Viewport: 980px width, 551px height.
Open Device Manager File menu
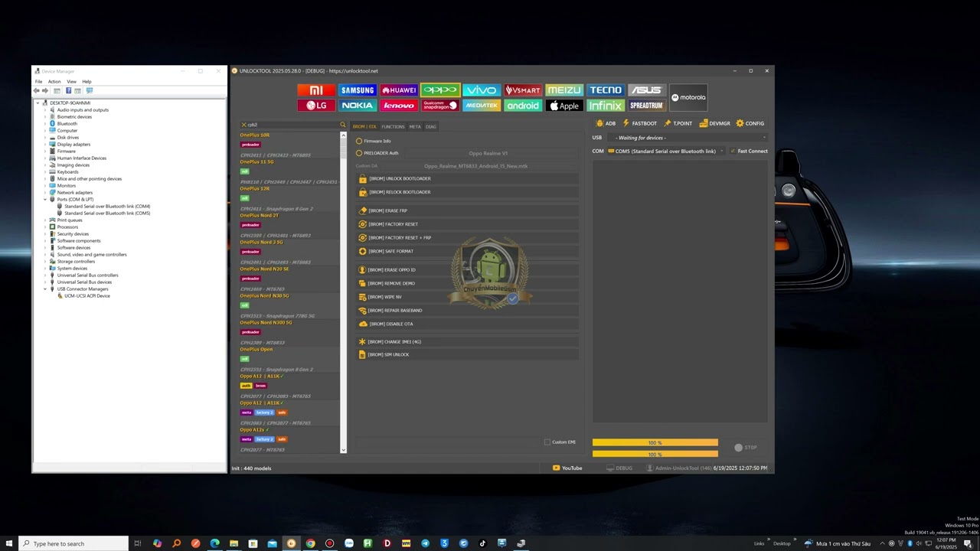tap(38, 81)
